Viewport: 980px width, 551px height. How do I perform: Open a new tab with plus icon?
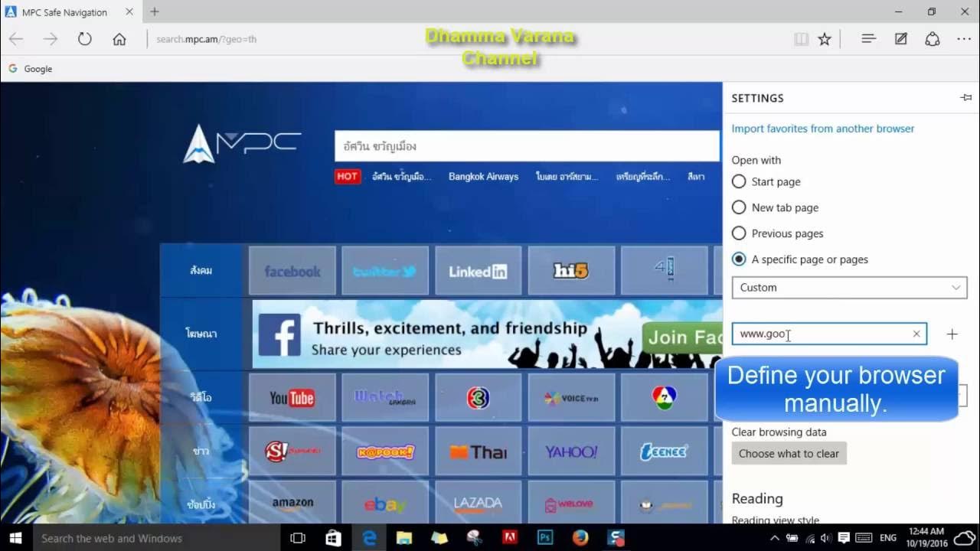coord(155,11)
